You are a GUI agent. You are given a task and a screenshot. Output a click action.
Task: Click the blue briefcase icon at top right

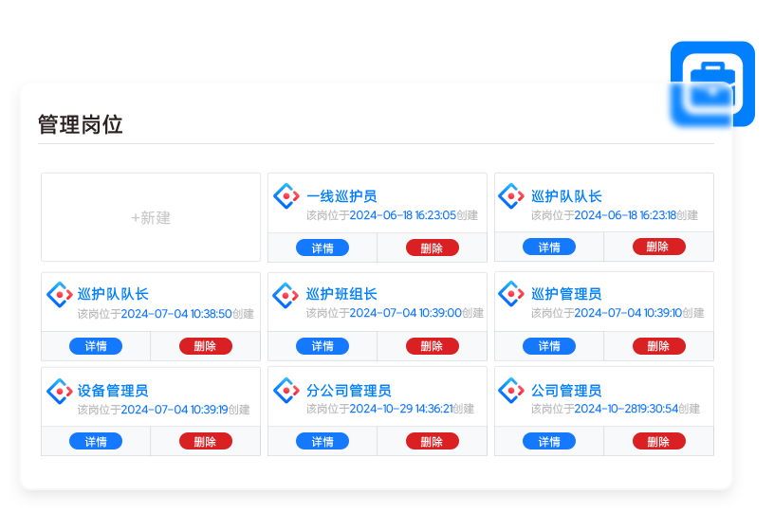(711, 84)
